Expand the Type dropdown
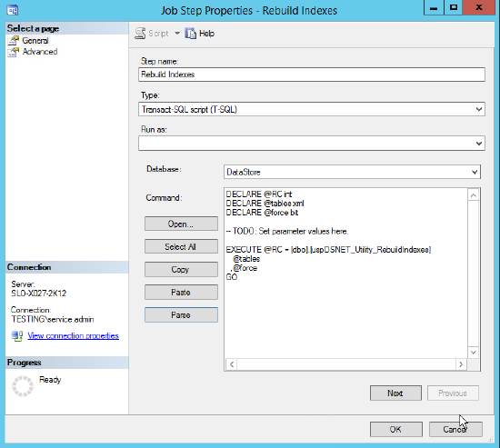The width and height of the screenshot is (500, 448). (x=478, y=109)
